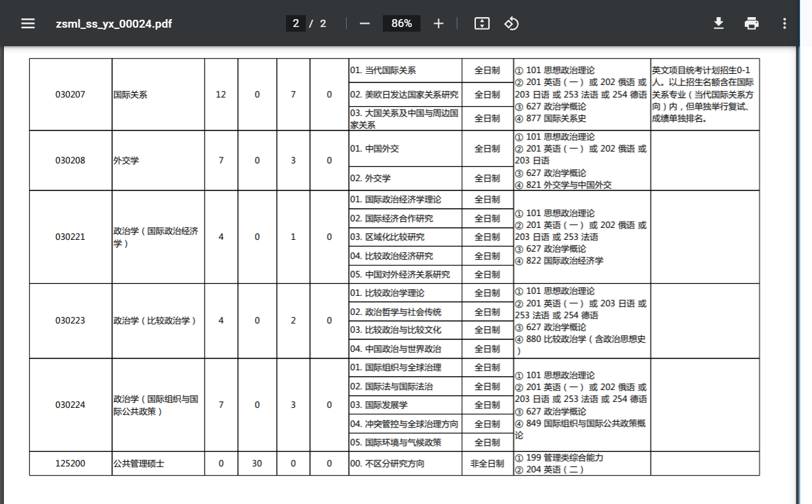Rotate the document counterclockwise

pyautogui.click(x=511, y=24)
